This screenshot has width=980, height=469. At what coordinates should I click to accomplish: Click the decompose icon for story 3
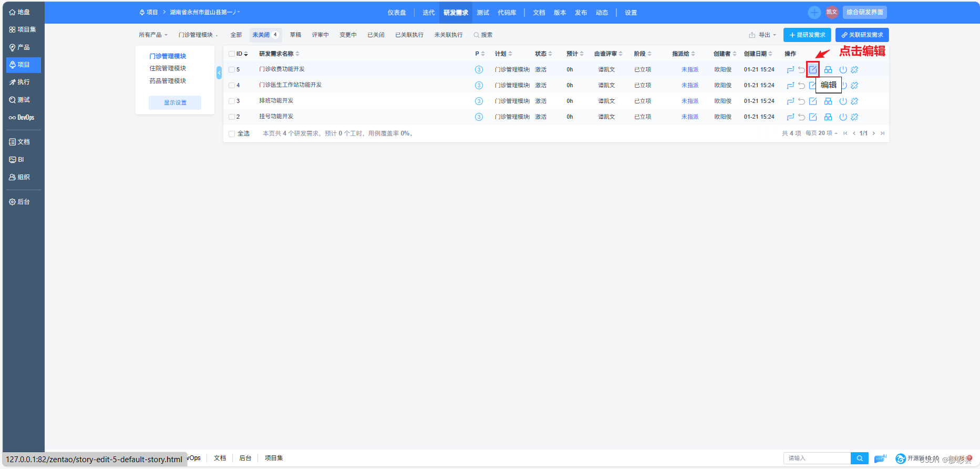[828, 101]
